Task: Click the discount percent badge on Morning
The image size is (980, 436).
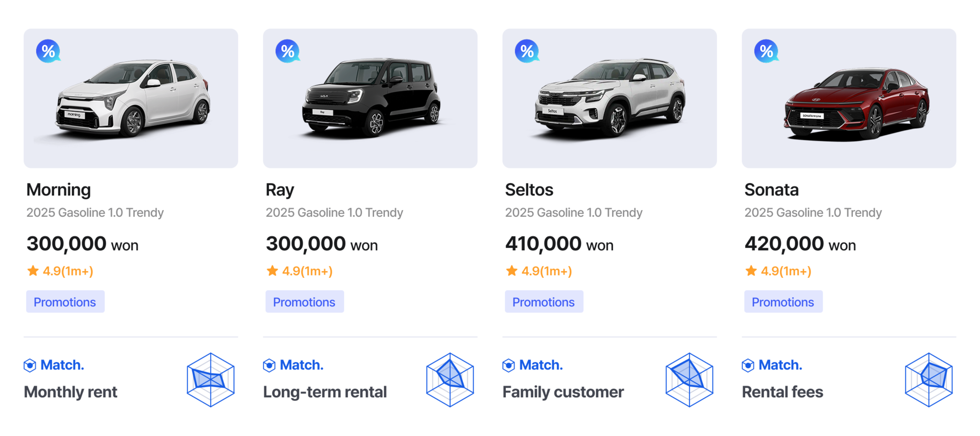Action: point(48,51)
